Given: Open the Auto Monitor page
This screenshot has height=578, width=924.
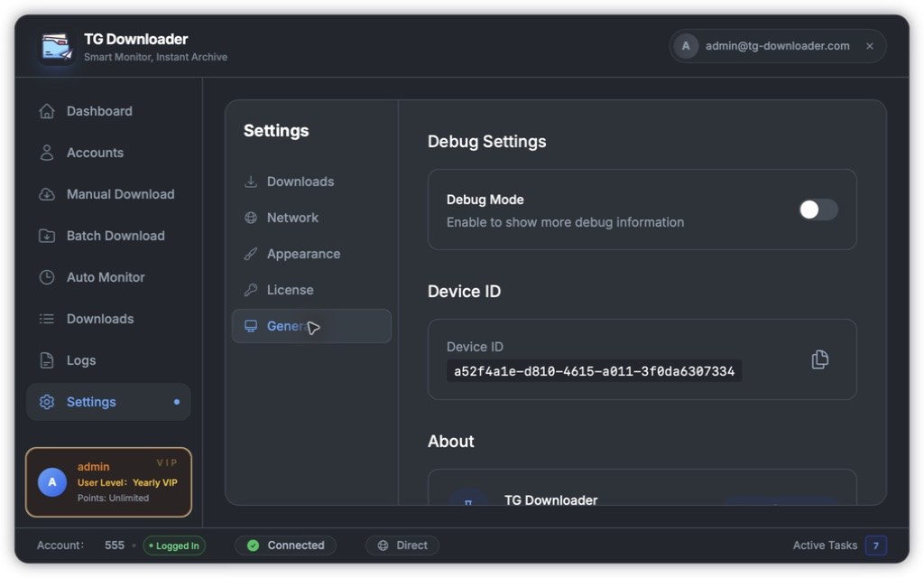Looking at the screenshot, I should [x=108, y=277].
